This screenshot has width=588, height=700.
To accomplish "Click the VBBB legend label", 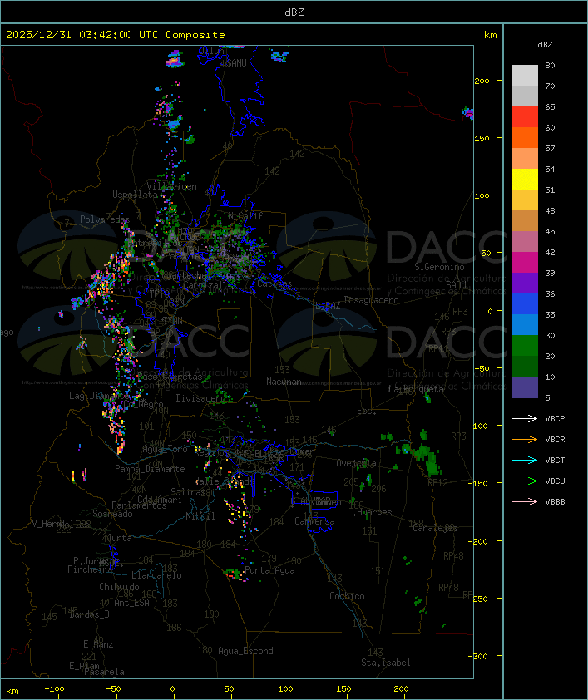I will point(555,502).
